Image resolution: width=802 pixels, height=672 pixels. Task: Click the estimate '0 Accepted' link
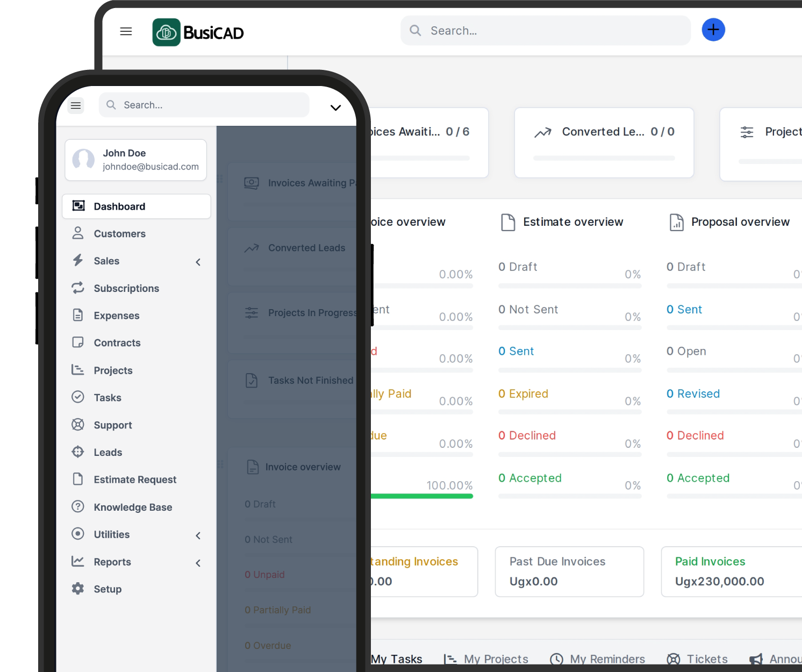pos(530,478)
